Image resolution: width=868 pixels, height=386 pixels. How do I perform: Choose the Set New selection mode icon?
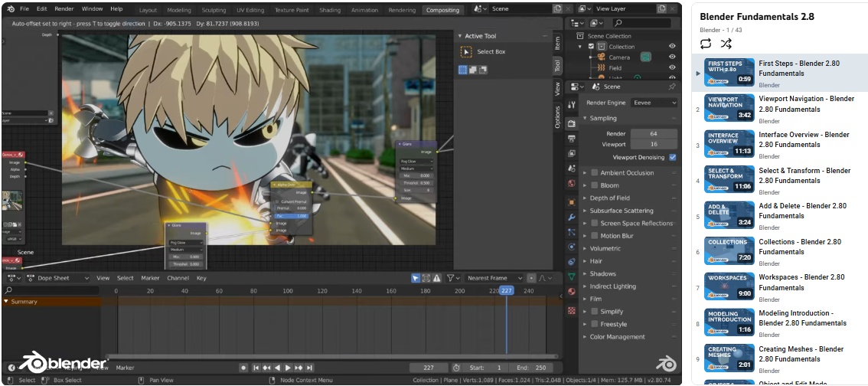[463, 70]
